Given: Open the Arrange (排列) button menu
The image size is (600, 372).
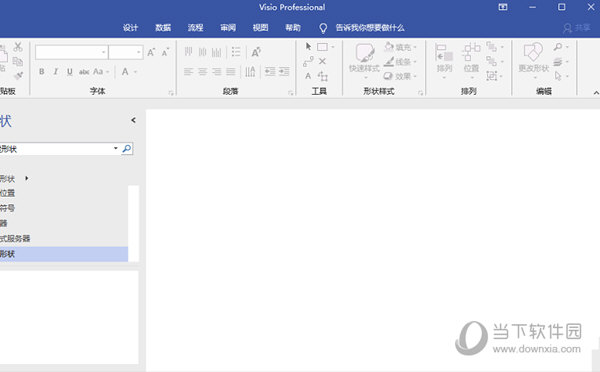Looking at the screenshot, I should point(444,60).
